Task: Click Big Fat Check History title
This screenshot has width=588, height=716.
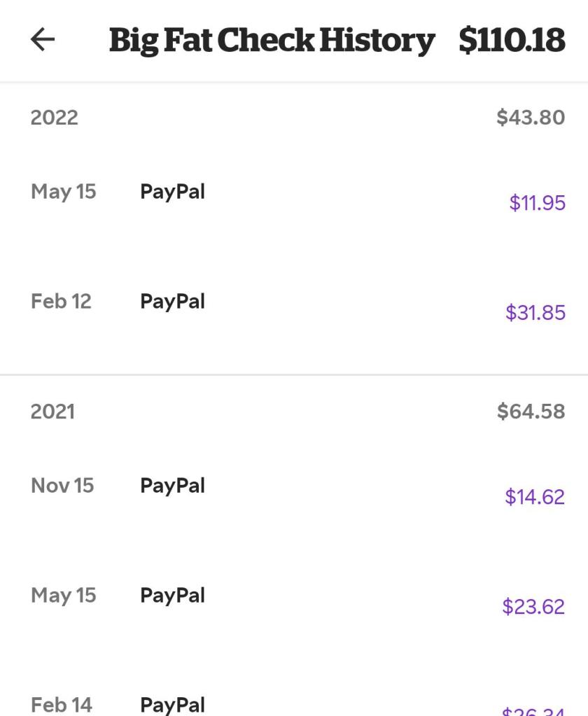Action: tap(272, 41)
